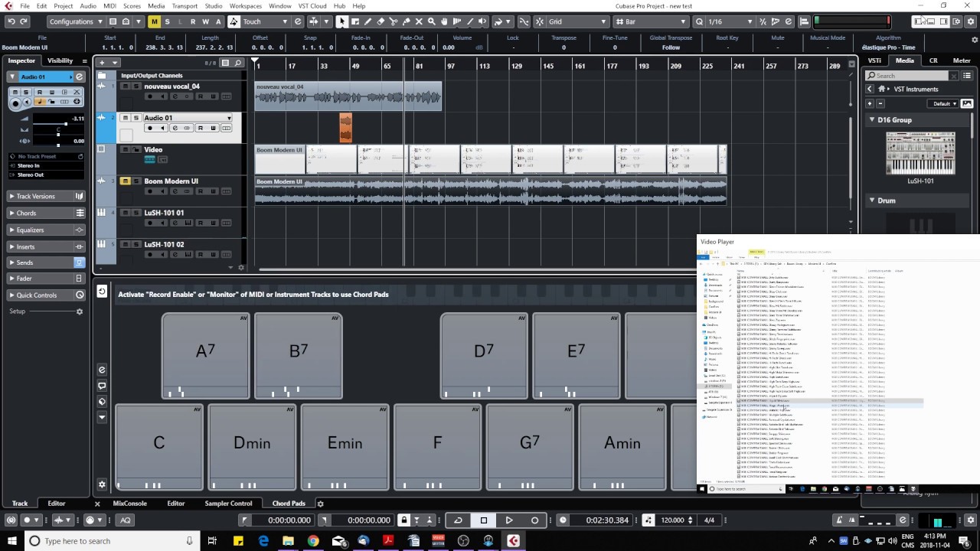
Task: Open the Add Track plus button
Action: [103, 62]
